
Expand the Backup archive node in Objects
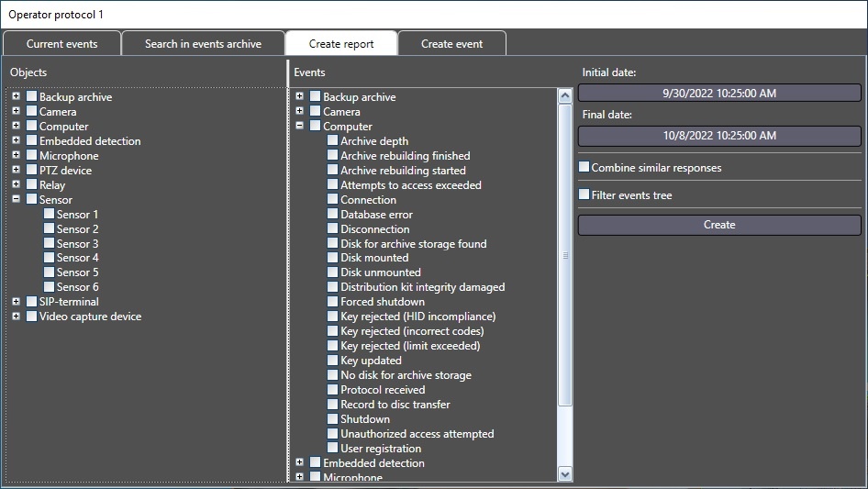pyautogui.click(x=16, y=97)
